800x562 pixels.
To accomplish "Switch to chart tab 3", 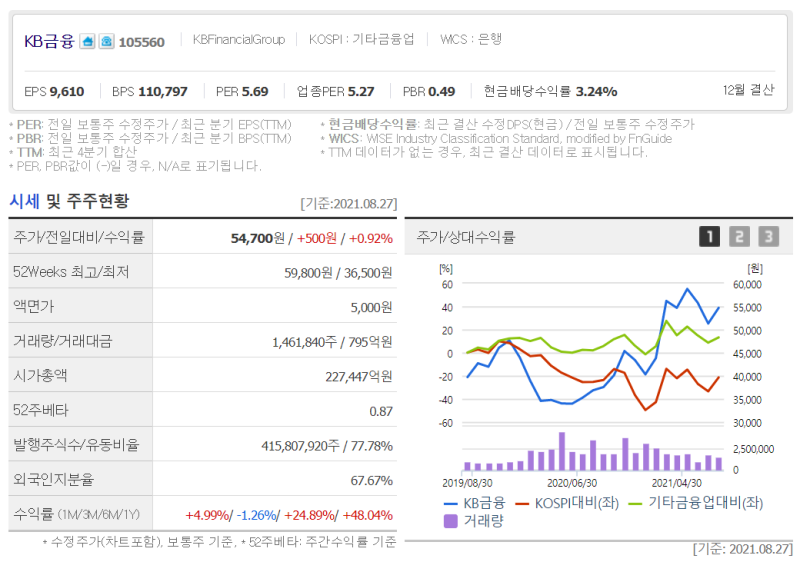I will coord(768,237).
